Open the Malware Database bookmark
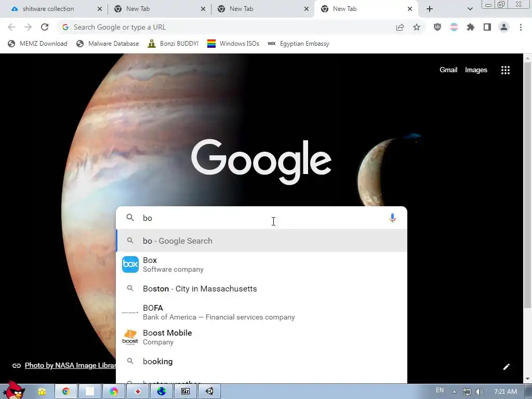This screenshot has height=399, width=532. point(108,44)
